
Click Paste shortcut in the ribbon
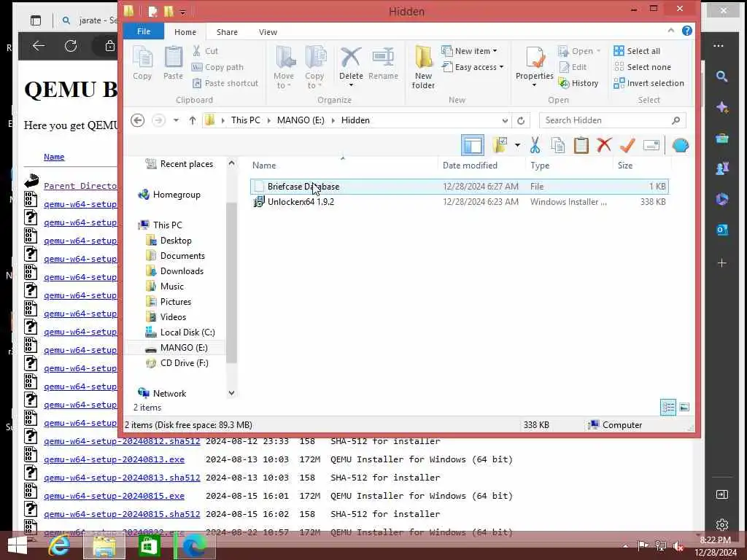click(225, 83)
